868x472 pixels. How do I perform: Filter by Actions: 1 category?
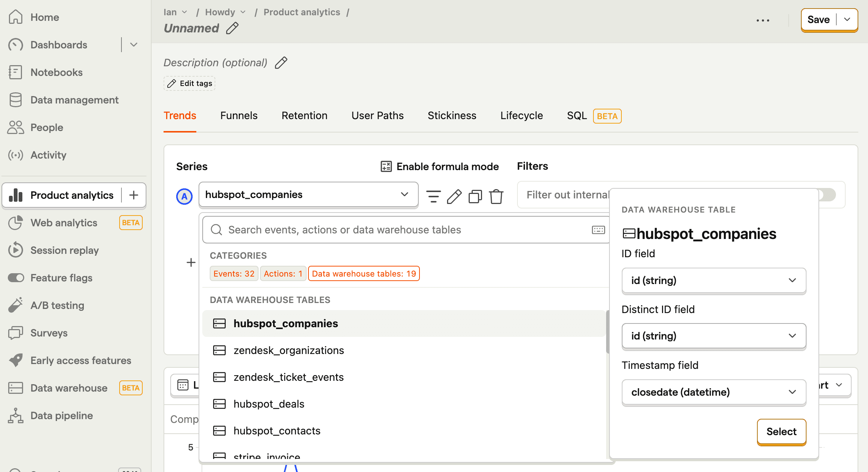pyautogui.click(x=283, y=274)
